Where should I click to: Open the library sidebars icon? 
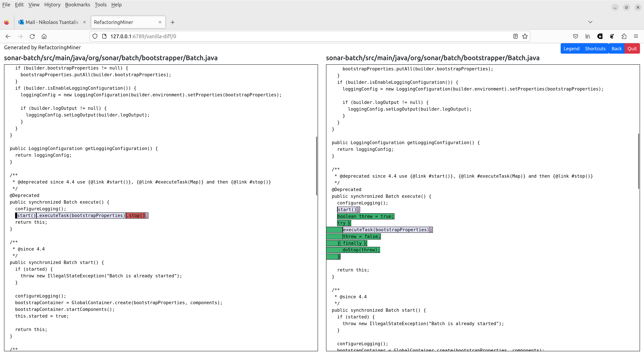pos(587,36)
